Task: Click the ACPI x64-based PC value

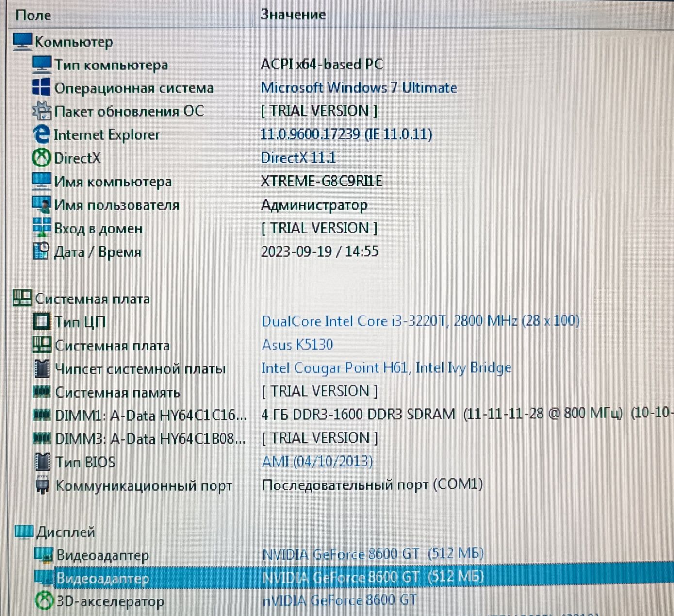Action: 322,64
